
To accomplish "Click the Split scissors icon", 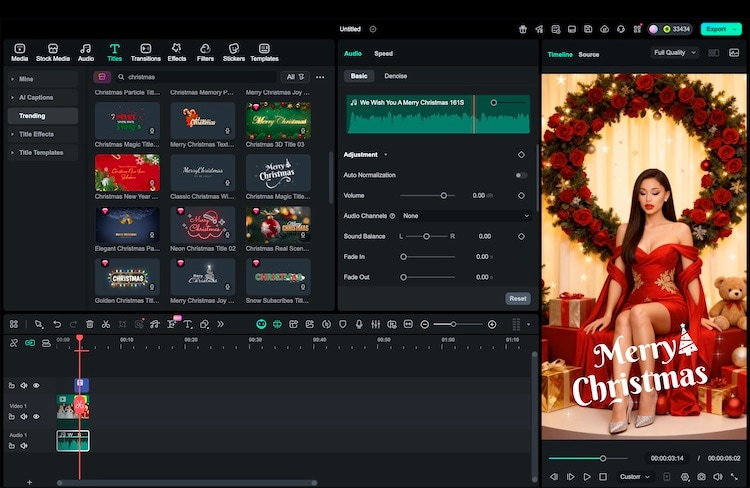I will tap(106, 324).
